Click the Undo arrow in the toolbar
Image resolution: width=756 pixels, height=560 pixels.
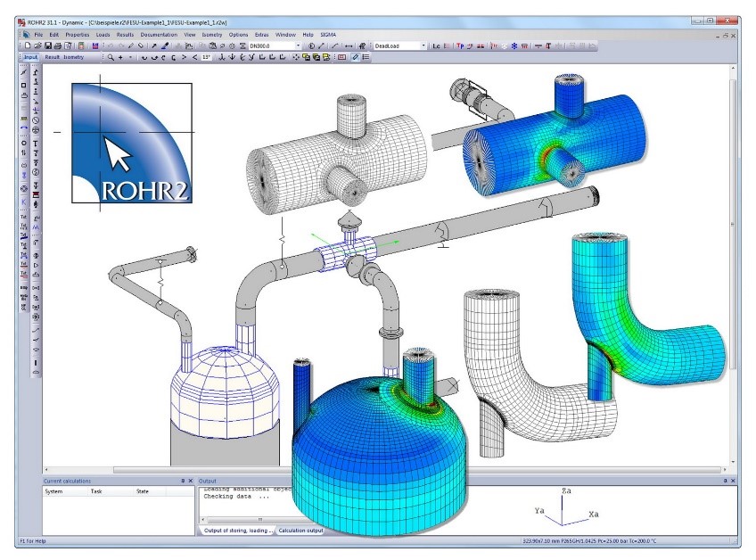pos(111,45)
